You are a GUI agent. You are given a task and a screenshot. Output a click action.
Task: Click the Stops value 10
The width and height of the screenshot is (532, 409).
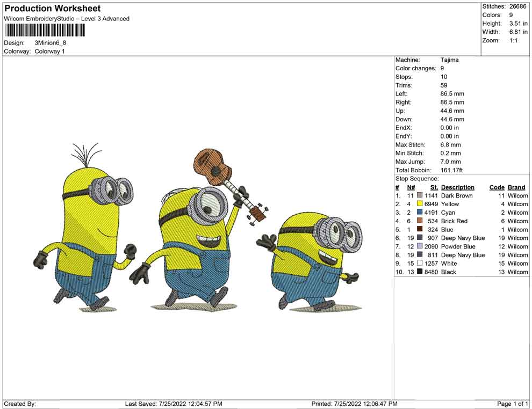click(x=444, y=77)
